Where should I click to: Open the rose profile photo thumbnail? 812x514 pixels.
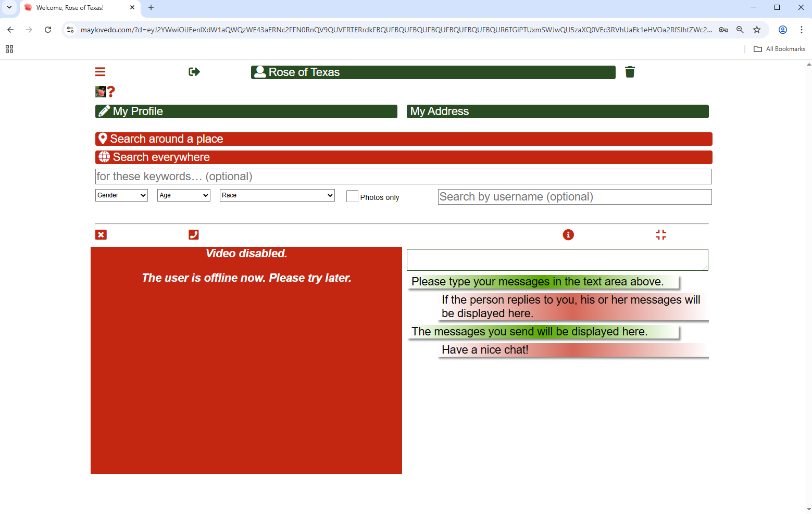(x=101, y=92)
